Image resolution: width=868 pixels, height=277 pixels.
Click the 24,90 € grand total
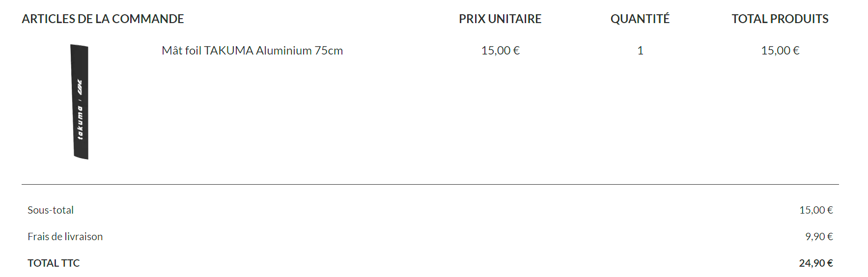coord(815,263)
